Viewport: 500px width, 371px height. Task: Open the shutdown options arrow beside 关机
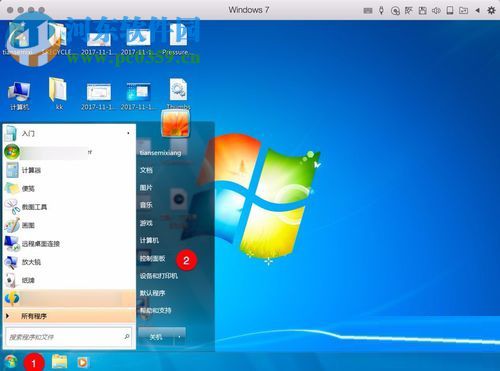(180, 337)
